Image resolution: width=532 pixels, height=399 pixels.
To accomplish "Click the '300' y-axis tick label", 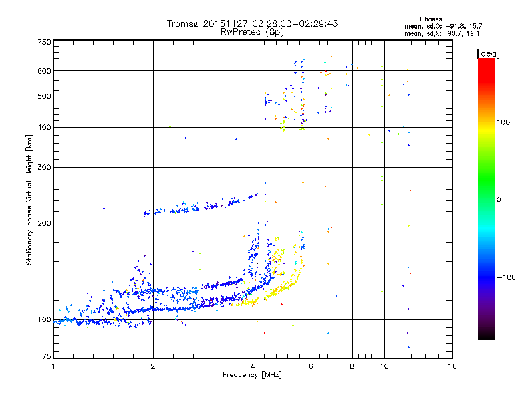I will [44, 168].
